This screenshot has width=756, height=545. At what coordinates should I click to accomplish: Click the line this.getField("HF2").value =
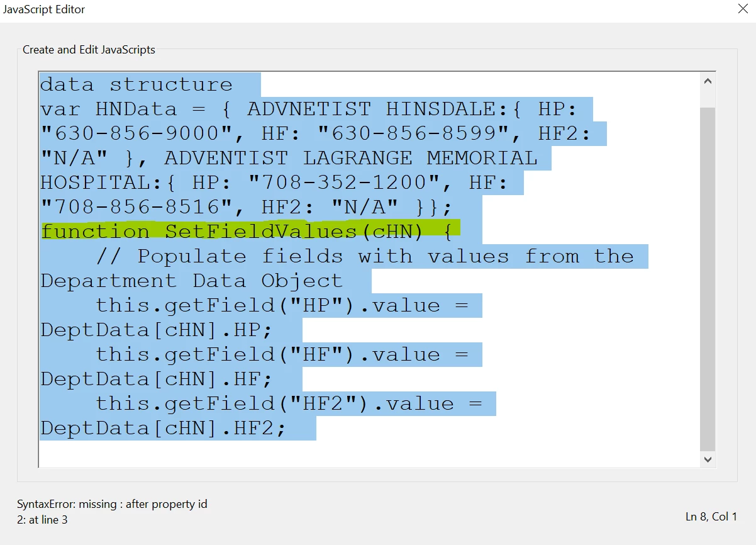(289, 403)
